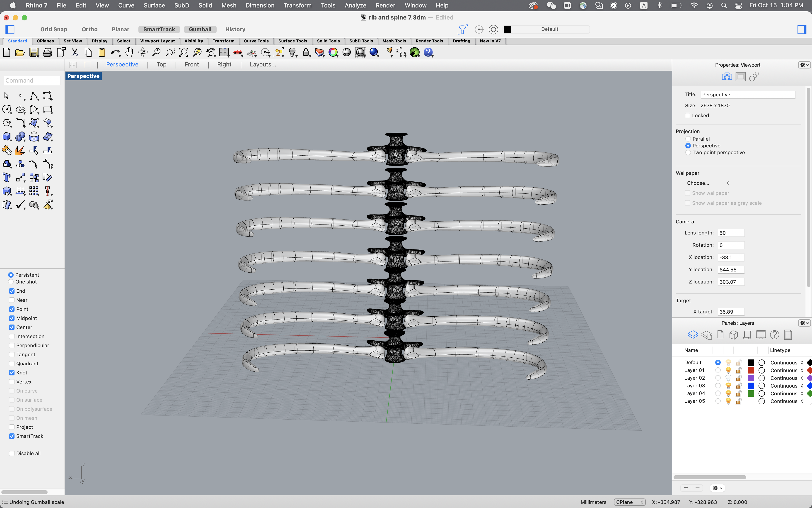Enable the Near object snap
The width and height of the screenshot is (812, 508).
(x=12, y=300)
